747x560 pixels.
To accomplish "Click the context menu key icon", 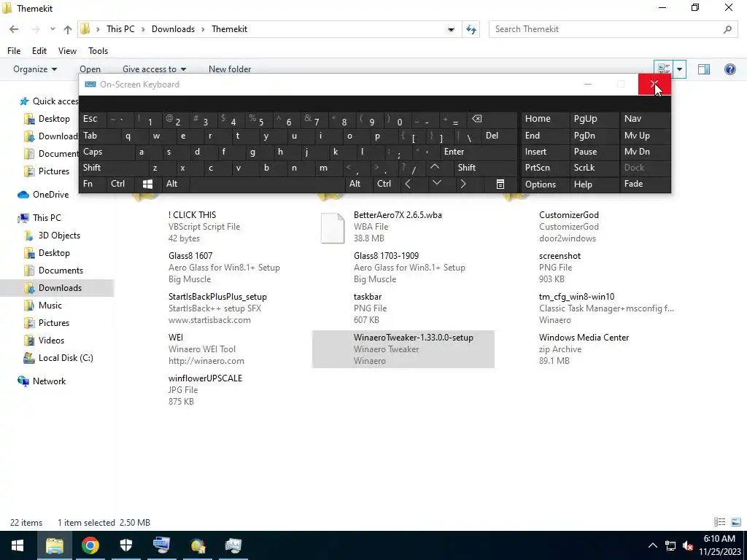I will point(500,184).
